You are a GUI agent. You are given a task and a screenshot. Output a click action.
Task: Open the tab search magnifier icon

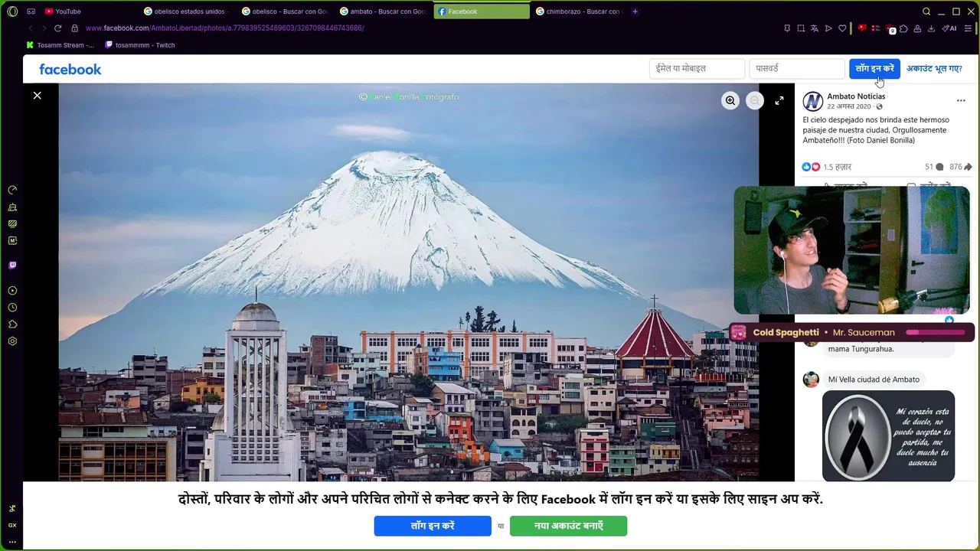(x=926, y=11)
